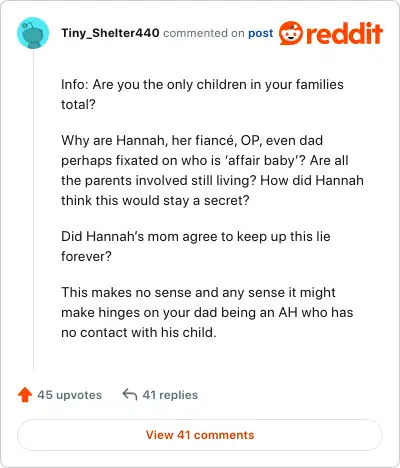Open the Tiny_Shelter440 username profile
Screen dimensions: 400x468
[x=110, y=33]
